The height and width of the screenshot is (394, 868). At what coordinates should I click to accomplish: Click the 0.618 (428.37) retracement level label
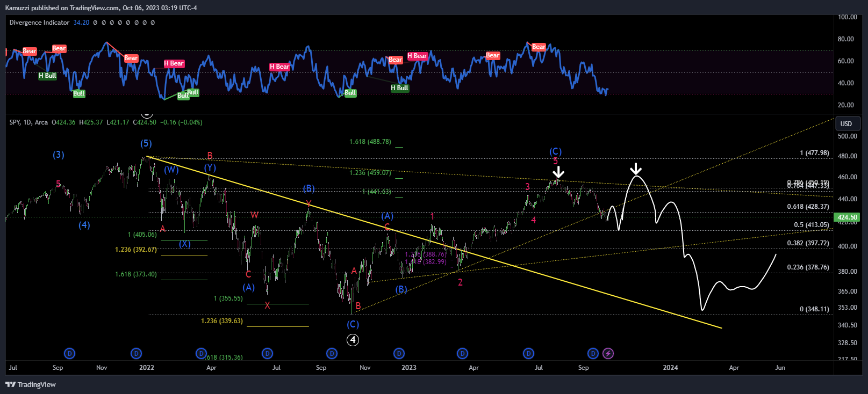coord(808,207)
